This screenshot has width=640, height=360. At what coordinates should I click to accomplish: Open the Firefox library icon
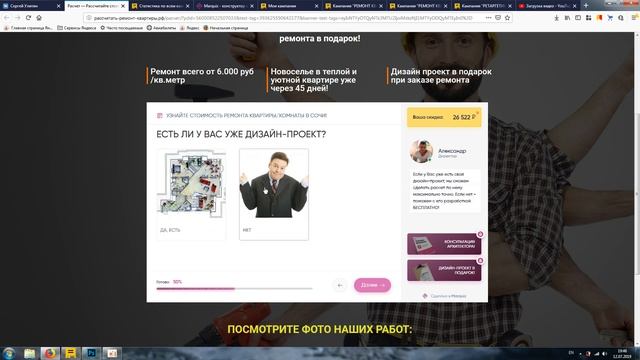[567, 18]
